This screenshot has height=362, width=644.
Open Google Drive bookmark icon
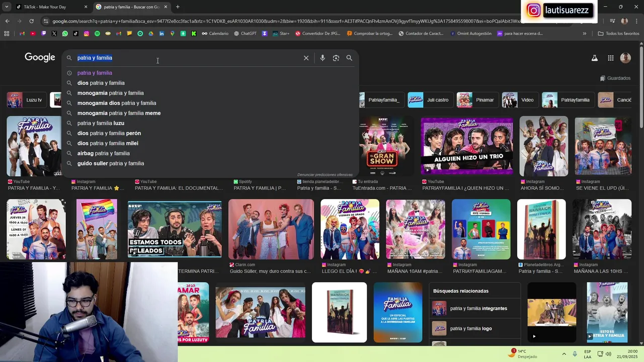tap(151, 34)
